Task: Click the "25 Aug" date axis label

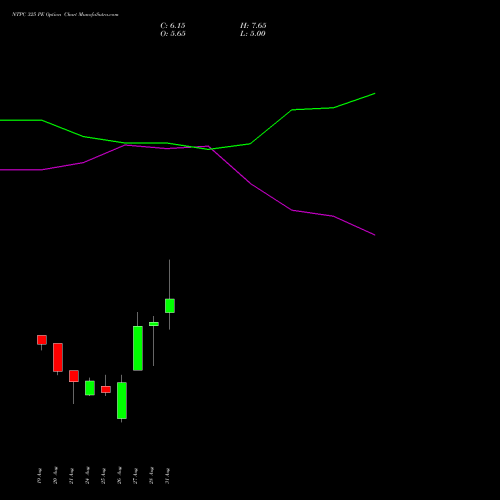Action: coord(103,476)
